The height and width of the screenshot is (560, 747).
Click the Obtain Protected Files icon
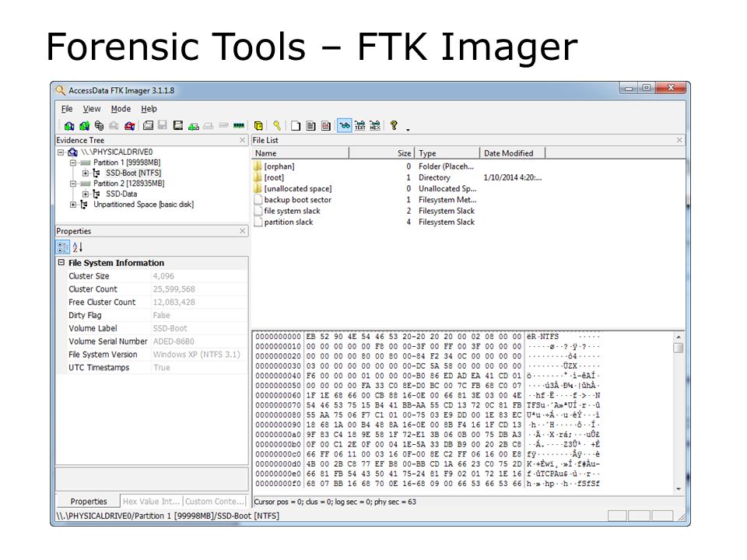tap(258, 126)
